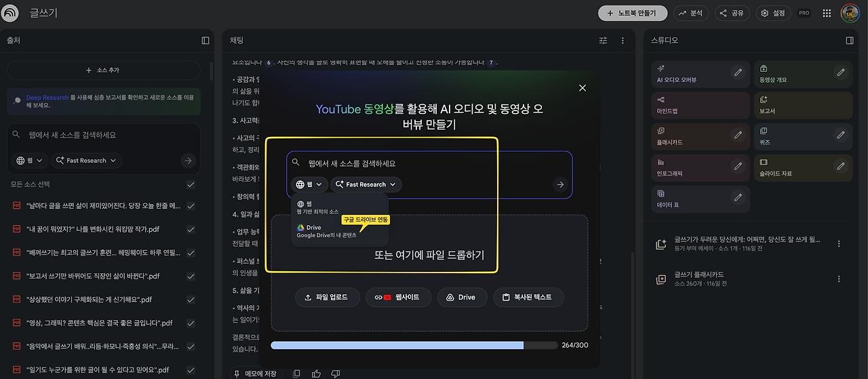Open sidebar 웹 source type dropdown
The width and height of the screenshot is (868, 379).
coord(31,161)
